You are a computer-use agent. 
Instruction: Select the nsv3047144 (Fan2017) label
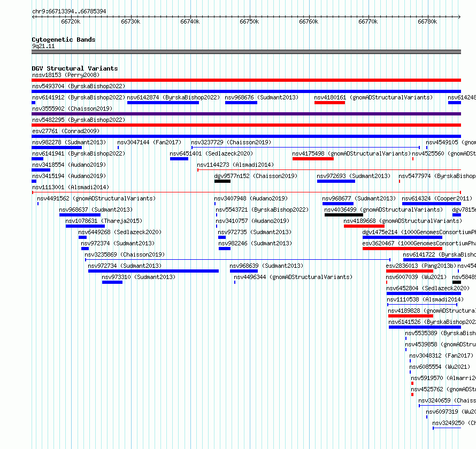(x=149, y=142)
